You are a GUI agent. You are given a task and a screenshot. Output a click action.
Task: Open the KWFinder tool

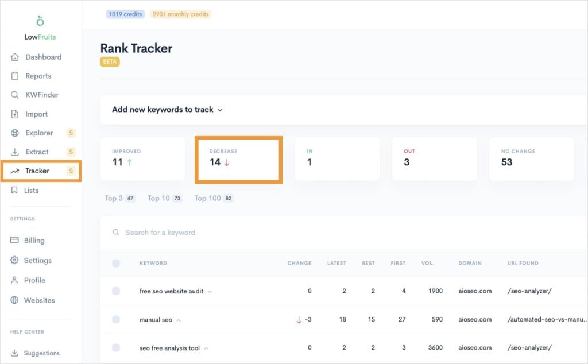coord(42,95)
